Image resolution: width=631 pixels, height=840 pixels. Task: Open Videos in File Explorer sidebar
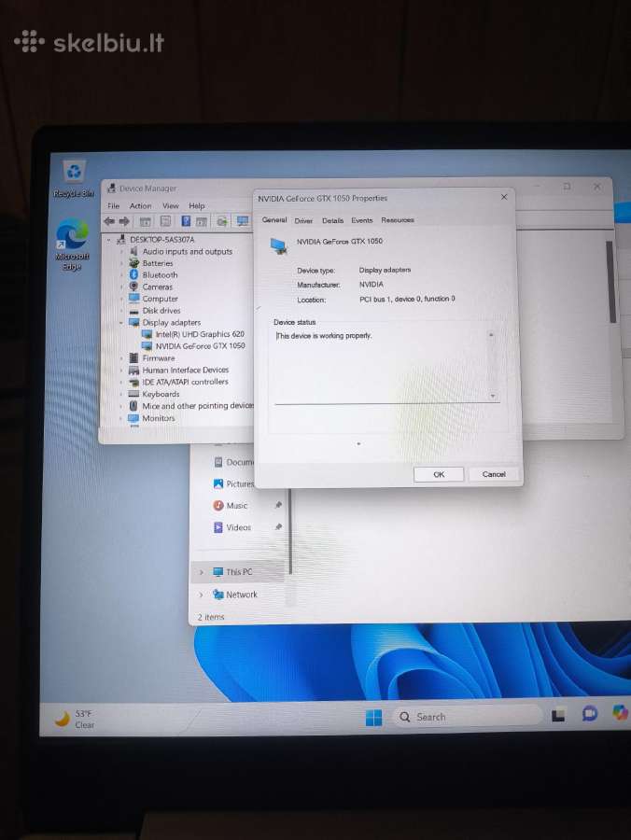pos(232,527)
